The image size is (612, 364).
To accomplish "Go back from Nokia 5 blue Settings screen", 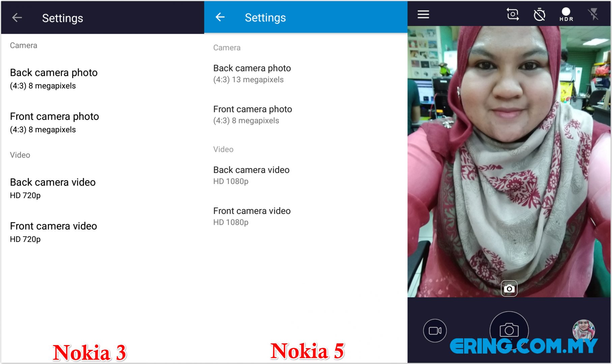I will coord(220,17).
